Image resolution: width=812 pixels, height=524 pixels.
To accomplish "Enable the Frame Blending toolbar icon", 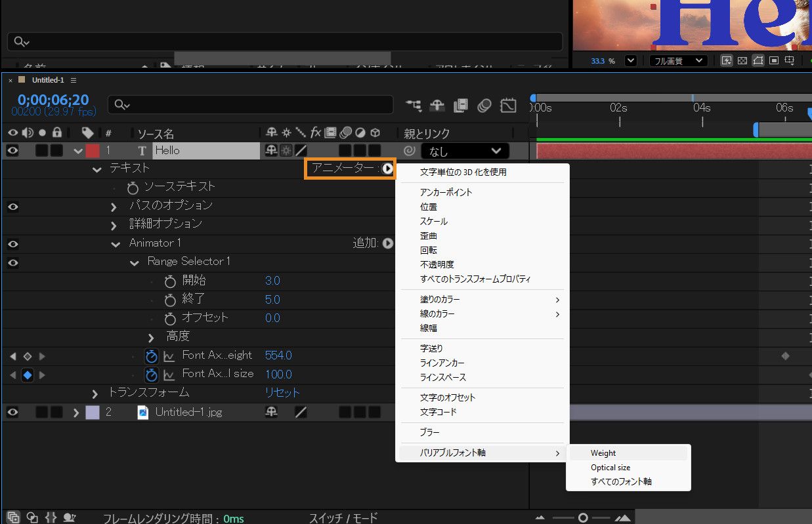I will point(460,105).
